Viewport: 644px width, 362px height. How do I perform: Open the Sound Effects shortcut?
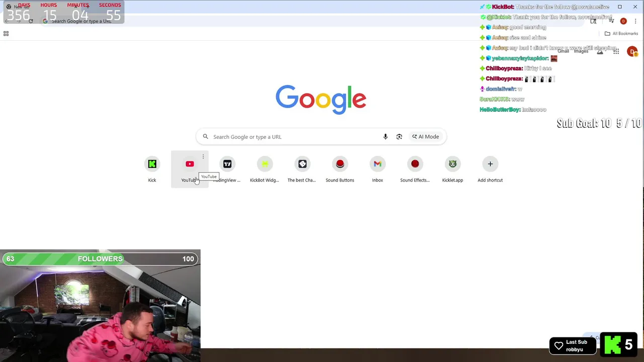pyautogui.click(x=415, y=169)
